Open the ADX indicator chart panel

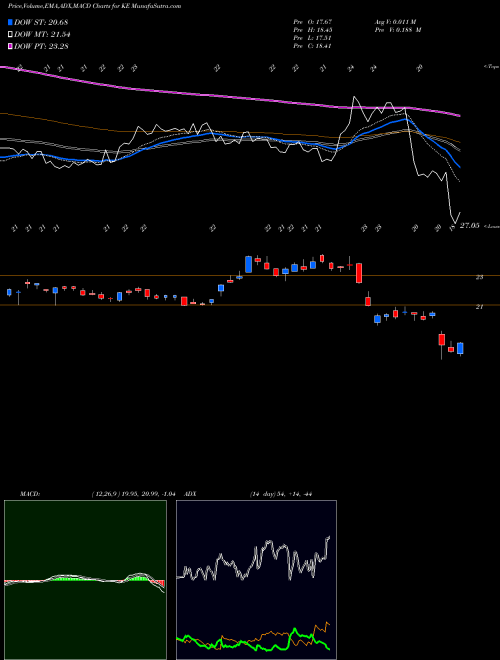pos(256,580)
